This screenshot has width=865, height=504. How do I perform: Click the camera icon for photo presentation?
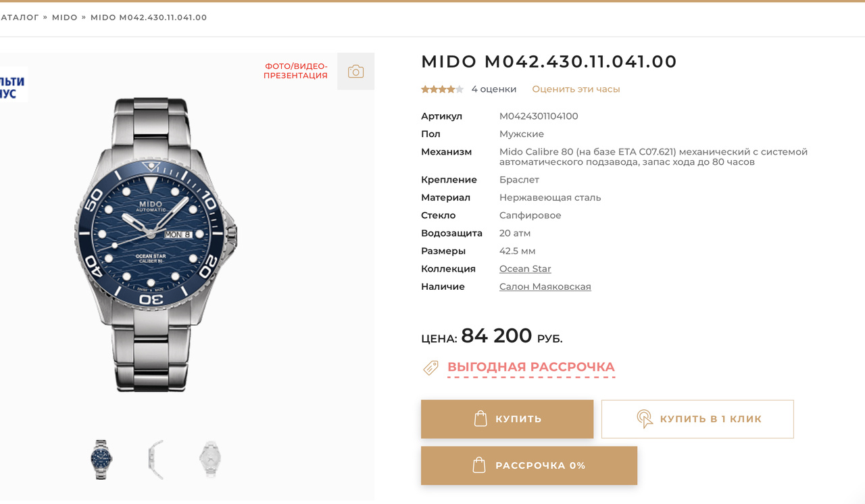point(355,72)
